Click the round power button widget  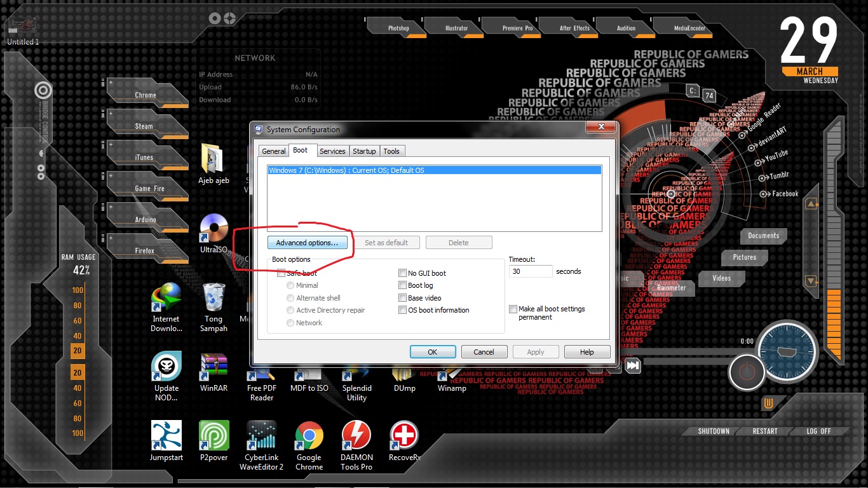coord(747,371)
